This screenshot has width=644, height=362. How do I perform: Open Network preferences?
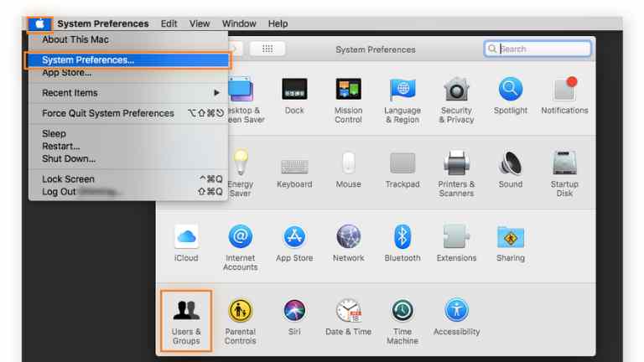coord(348,243)
